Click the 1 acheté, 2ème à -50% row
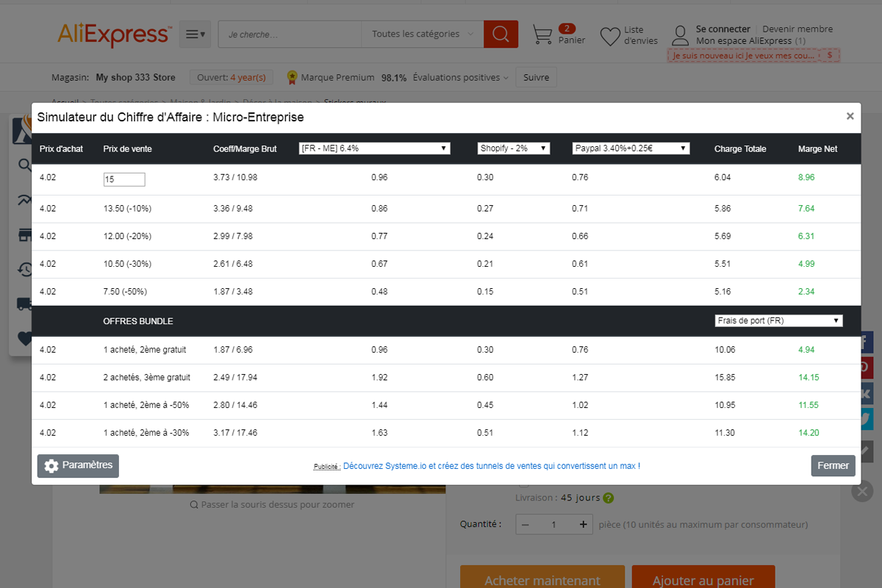Viewport: 882px width, 588px height. 446,405
